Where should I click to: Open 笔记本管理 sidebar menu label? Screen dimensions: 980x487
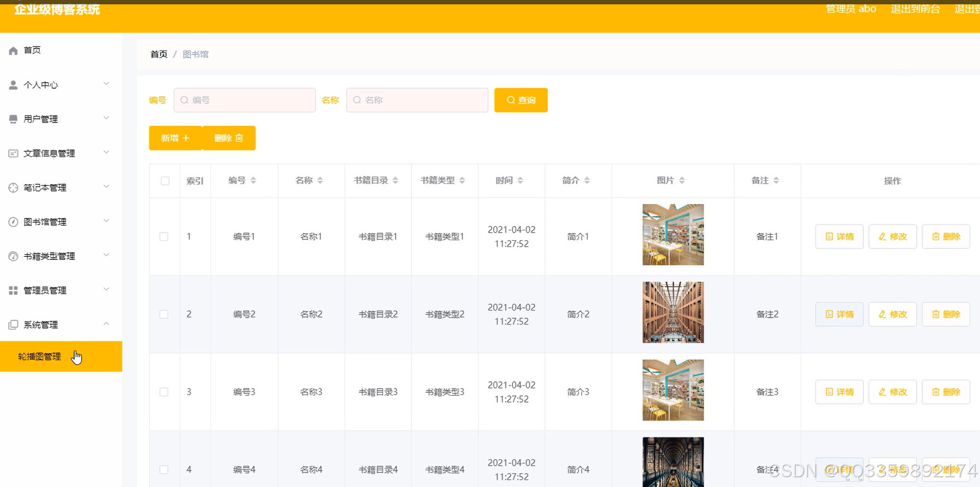coord(45,188)
